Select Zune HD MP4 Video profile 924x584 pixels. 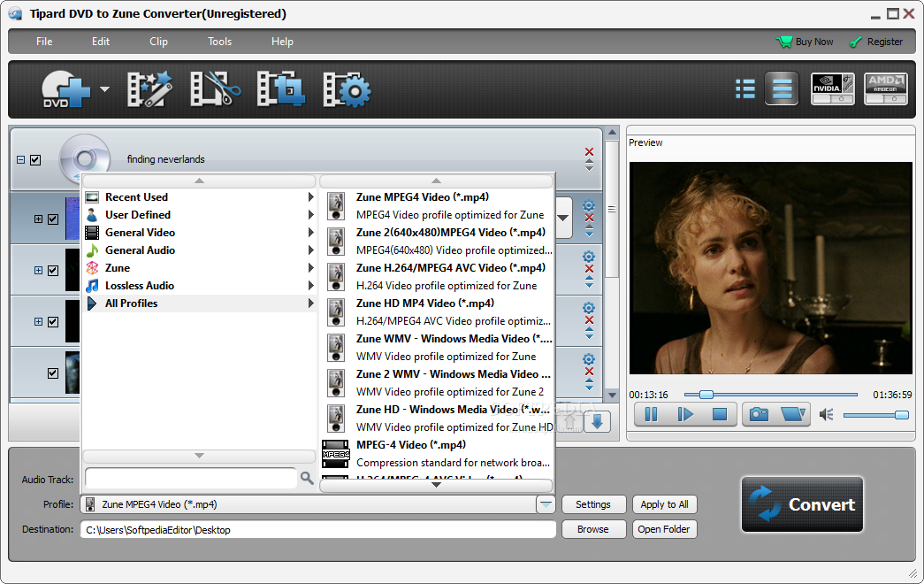(x=437, y=312)
